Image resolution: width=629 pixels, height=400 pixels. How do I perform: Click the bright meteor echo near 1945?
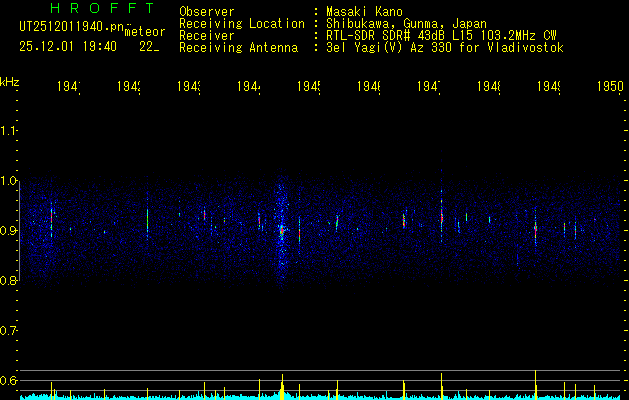point(282,231)
